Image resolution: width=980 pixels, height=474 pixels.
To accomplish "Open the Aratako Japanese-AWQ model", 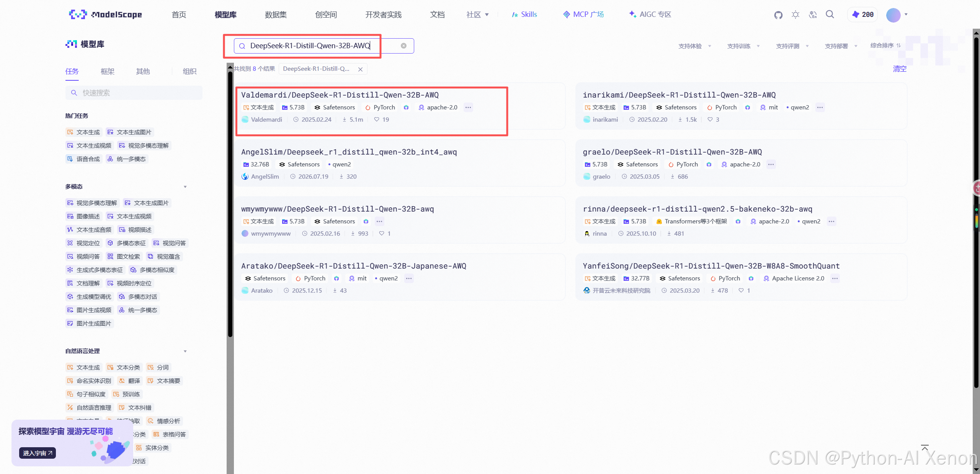I will coord(354,266).
